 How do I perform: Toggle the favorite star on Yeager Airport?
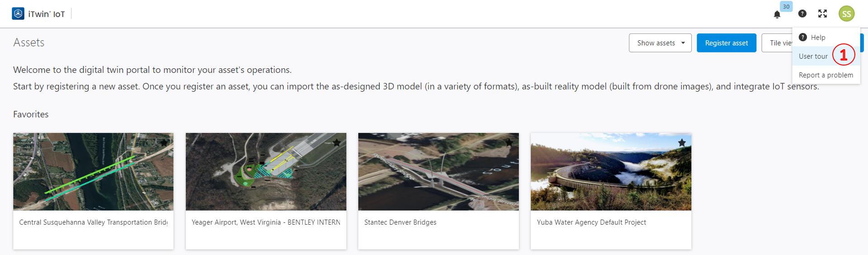pyautogui.click(x=336, y=143)
